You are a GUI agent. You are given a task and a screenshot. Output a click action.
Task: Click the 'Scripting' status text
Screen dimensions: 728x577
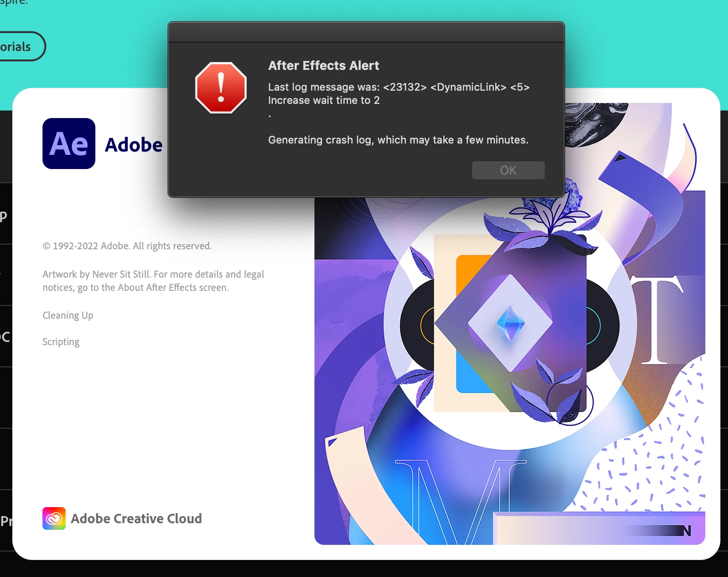tap(61, 342)
